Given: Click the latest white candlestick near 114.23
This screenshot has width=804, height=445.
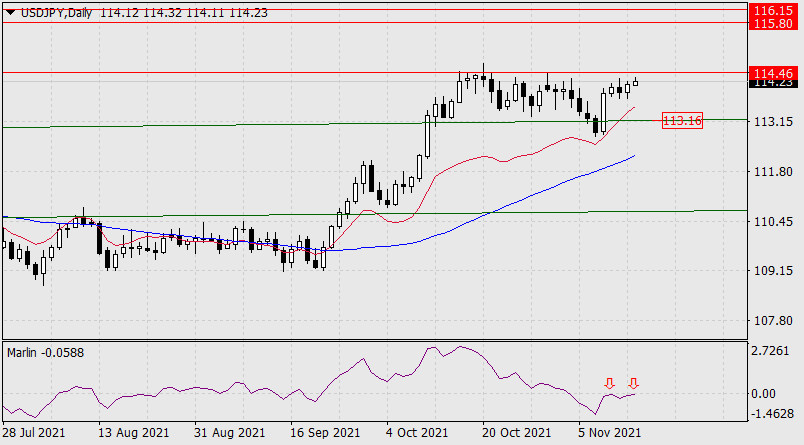Looking at the screenshot, I should (x=636, y=82).
